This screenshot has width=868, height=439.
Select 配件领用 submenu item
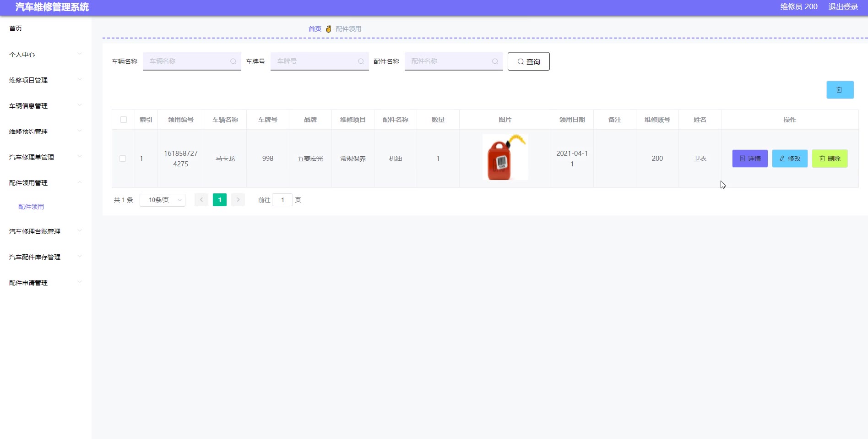pyautogui.click(x=31, y=207)
